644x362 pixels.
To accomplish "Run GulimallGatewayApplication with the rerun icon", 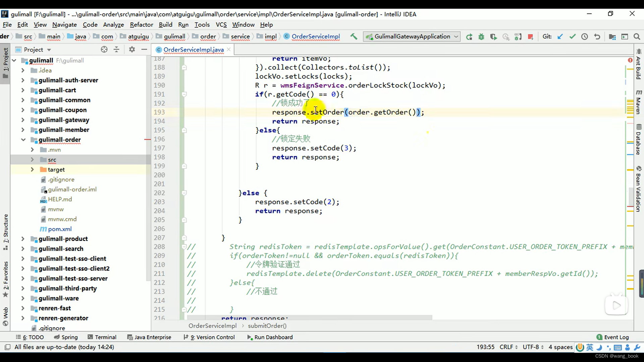I will click(469, 37).
